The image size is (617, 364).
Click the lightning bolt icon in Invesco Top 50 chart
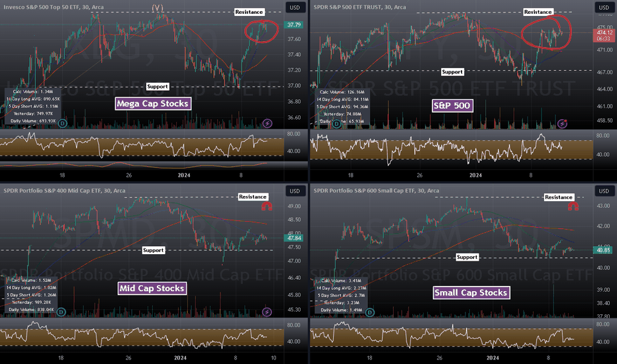point(267,124)
